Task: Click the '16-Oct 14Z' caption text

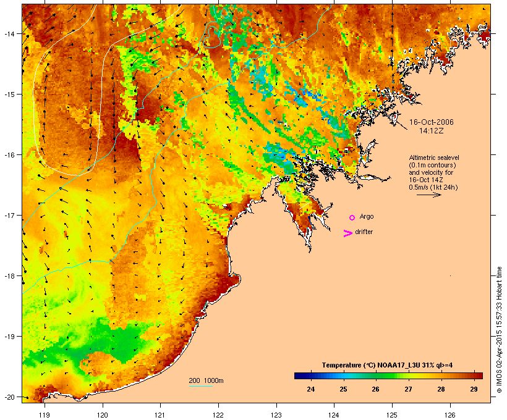Action: point(426,180)
